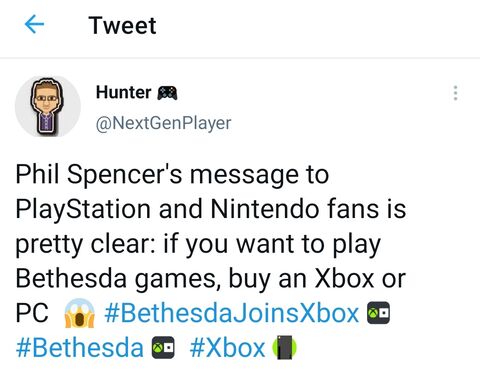The width and height of the screenshot is (480, 372).
Task: Click the word "PlayStation" in tweet
Action: [83, 209]
